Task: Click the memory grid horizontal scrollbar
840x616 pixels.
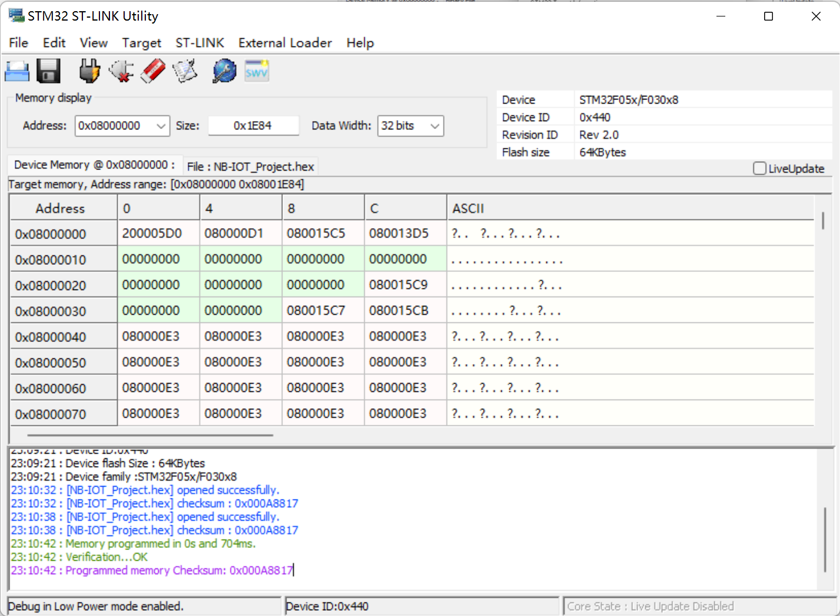Action: tap(150, 435)
